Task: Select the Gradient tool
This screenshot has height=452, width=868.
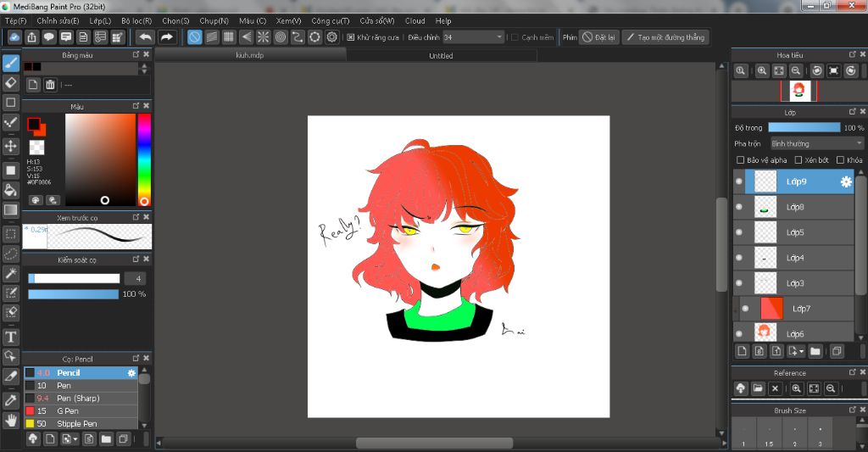Action: (10, 210)
